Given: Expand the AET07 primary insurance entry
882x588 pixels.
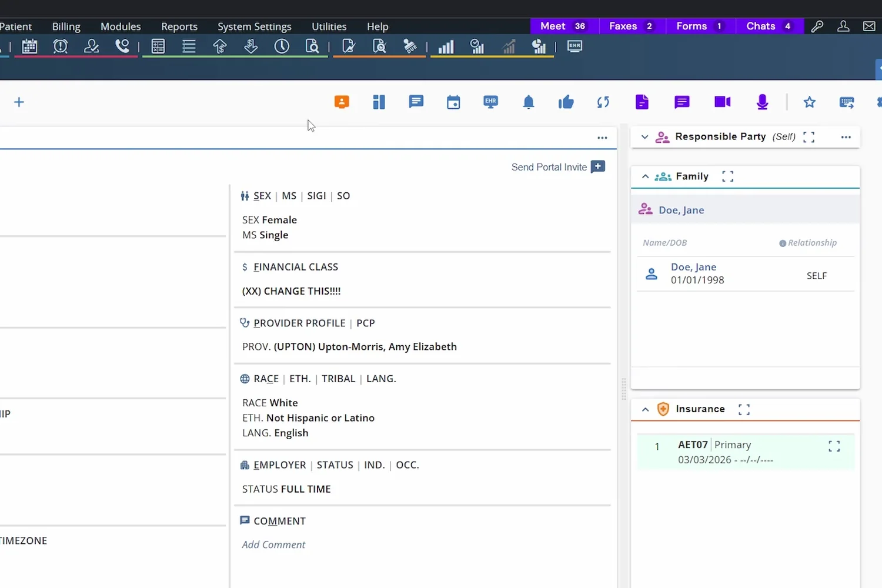Looking at the screenshot, I should 834,446.
